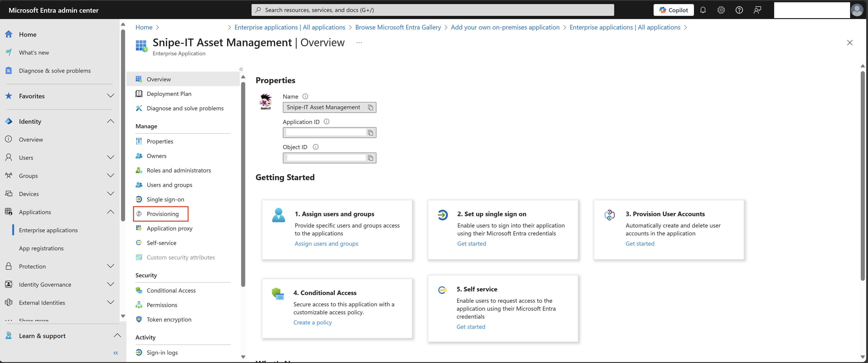Open the notifications bell icon

[x=703, y=10]
